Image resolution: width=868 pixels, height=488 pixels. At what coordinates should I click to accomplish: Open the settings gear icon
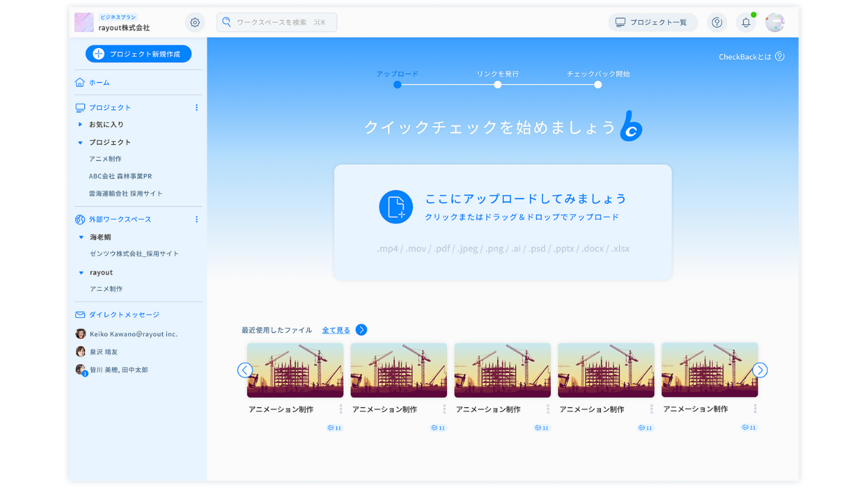coord(195,22)
